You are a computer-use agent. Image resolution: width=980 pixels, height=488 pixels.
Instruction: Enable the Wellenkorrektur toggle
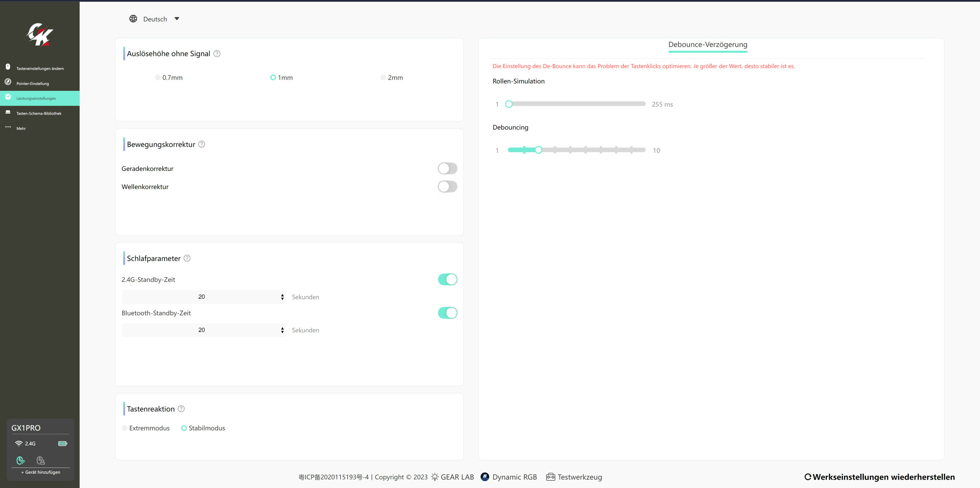pos(448,187)
